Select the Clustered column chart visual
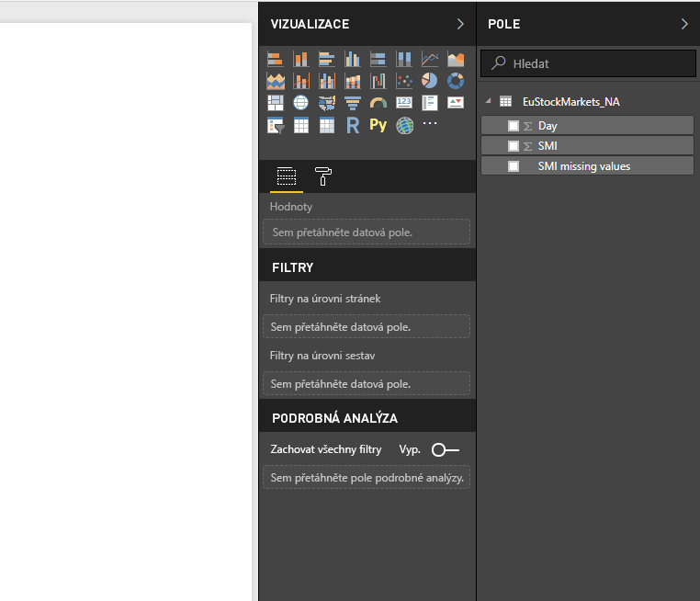 (x=352, y=59)
